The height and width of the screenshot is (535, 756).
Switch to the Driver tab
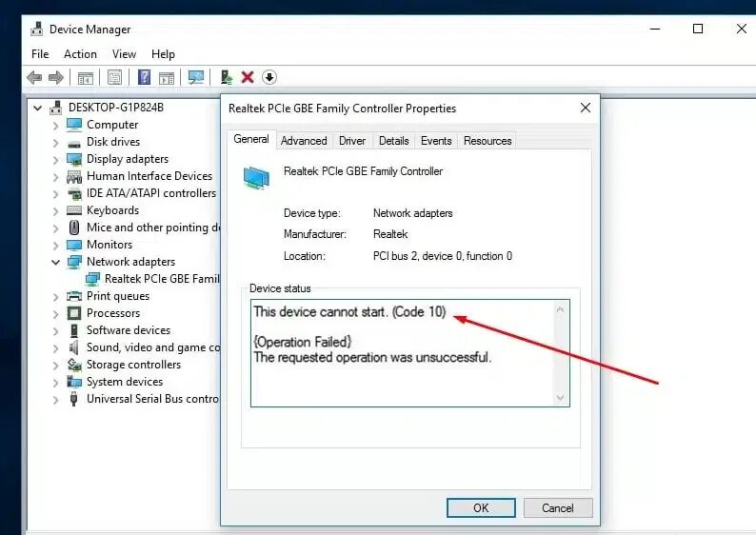(x=352, y=141)
